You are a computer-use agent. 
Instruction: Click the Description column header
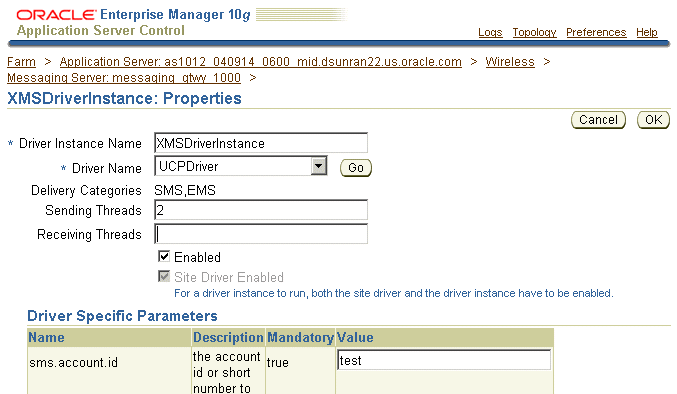[x=228, y=337]
